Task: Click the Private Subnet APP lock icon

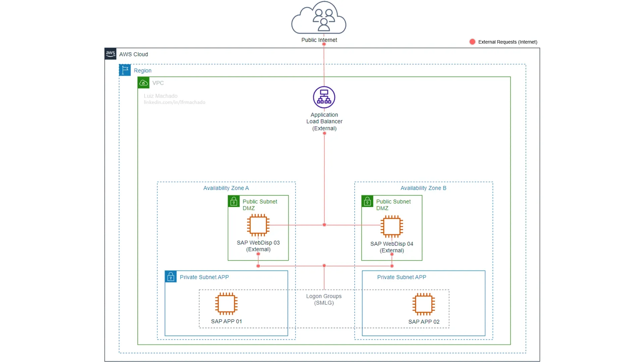Action: point(170,276)
